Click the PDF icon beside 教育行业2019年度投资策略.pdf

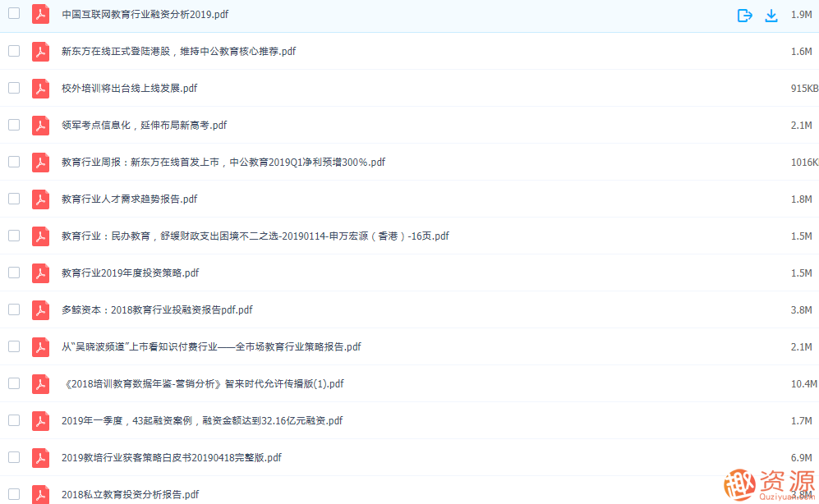(40, 273)
